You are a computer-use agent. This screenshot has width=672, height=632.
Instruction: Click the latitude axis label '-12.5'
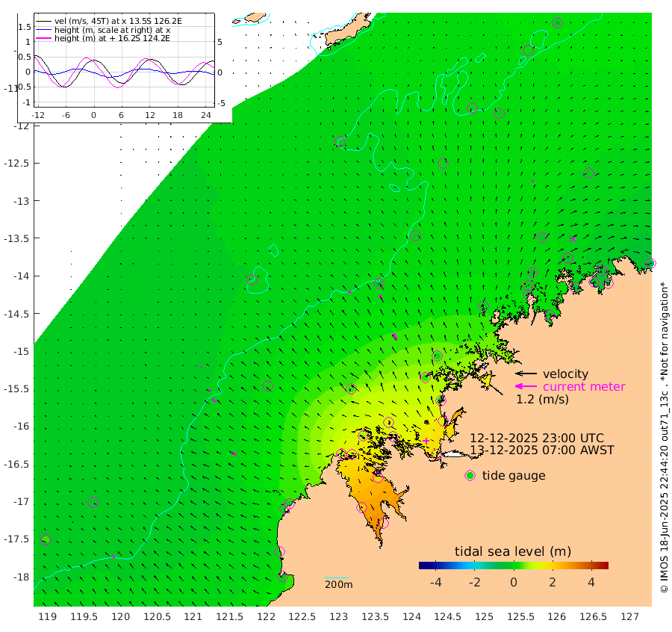[x=16, y=164]
